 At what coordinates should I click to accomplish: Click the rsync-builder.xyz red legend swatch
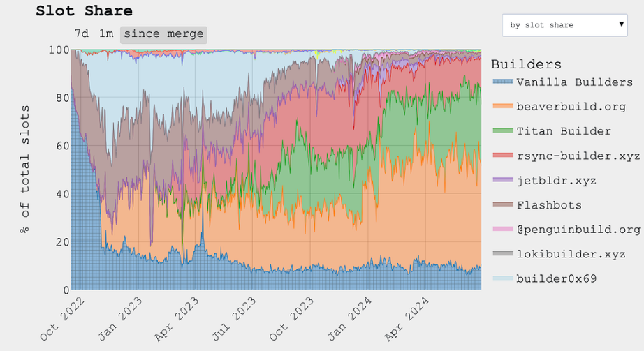(x=503, y=155)
